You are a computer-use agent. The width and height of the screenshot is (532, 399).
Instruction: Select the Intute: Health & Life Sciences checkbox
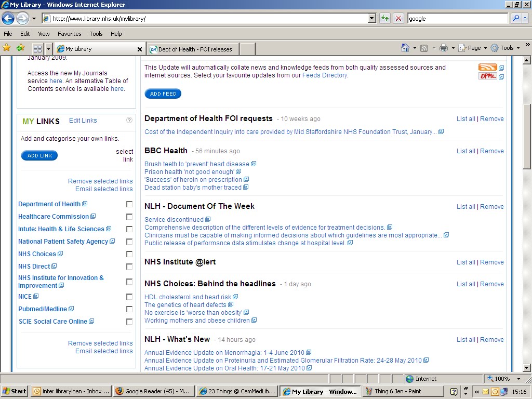(x=129, y=229)
